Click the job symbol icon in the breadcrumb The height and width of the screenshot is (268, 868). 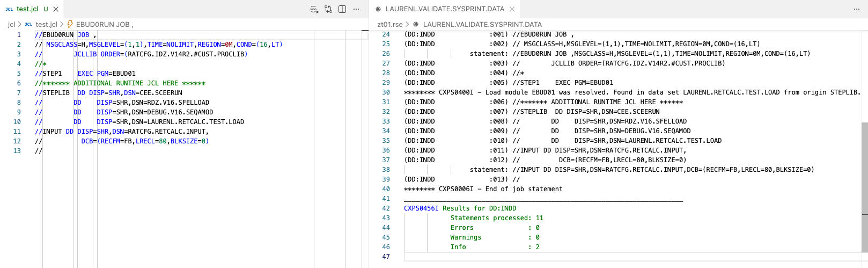(70, 24)
